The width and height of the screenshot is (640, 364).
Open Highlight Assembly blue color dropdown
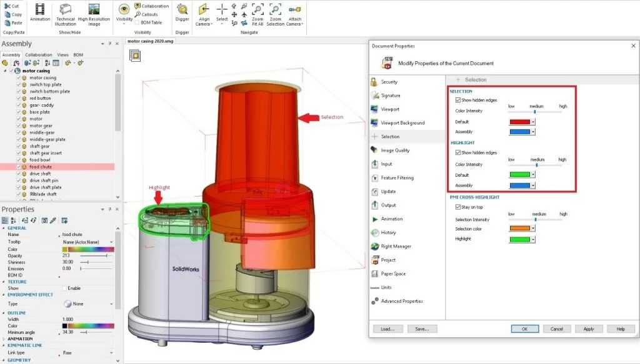coord(533,185)
